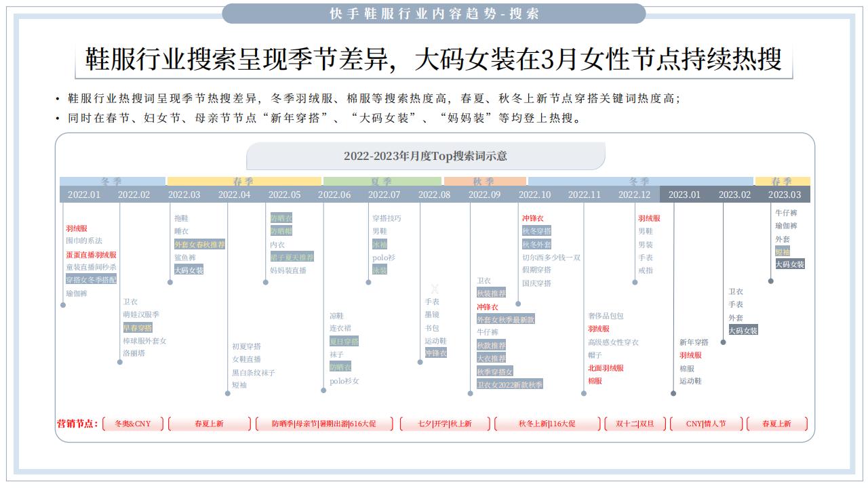Click the 2022.08 month label
The height and width of the screenshot is (488, 868).
[435, 195]
